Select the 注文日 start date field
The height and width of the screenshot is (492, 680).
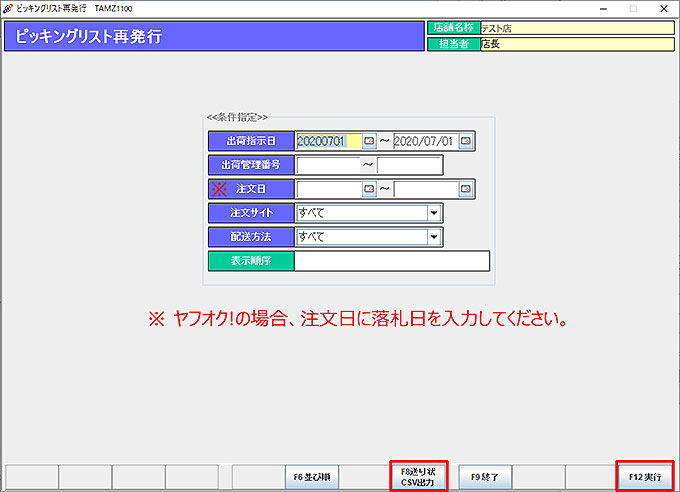(328, 189)
